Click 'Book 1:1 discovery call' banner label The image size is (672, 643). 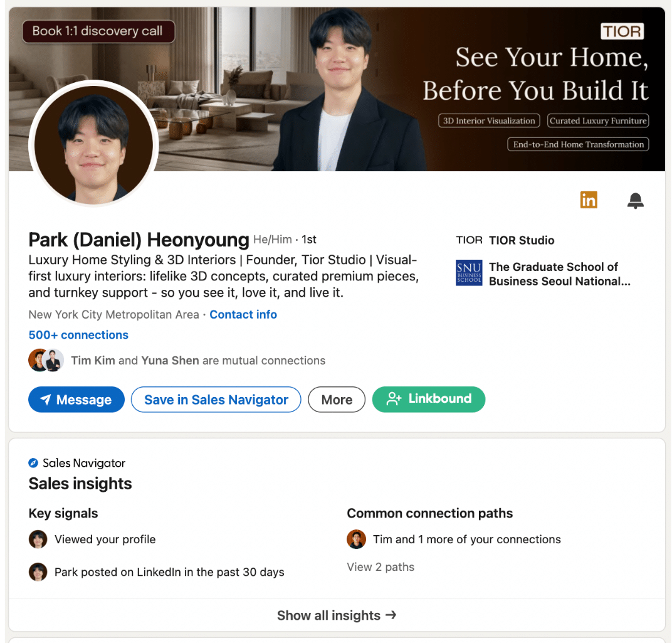[98, 31]
